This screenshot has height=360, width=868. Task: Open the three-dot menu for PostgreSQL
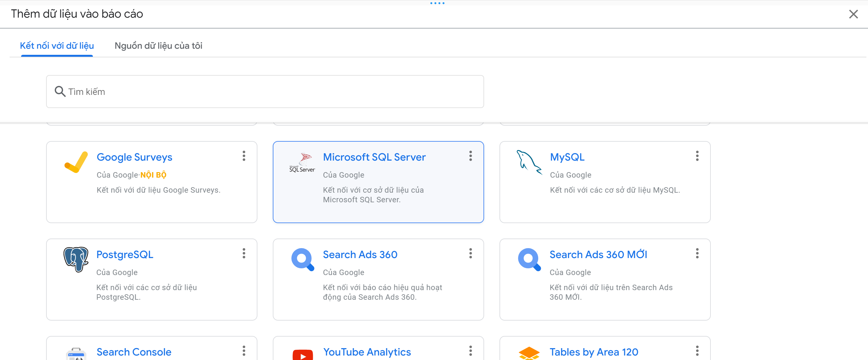click(x=244, y=253)
